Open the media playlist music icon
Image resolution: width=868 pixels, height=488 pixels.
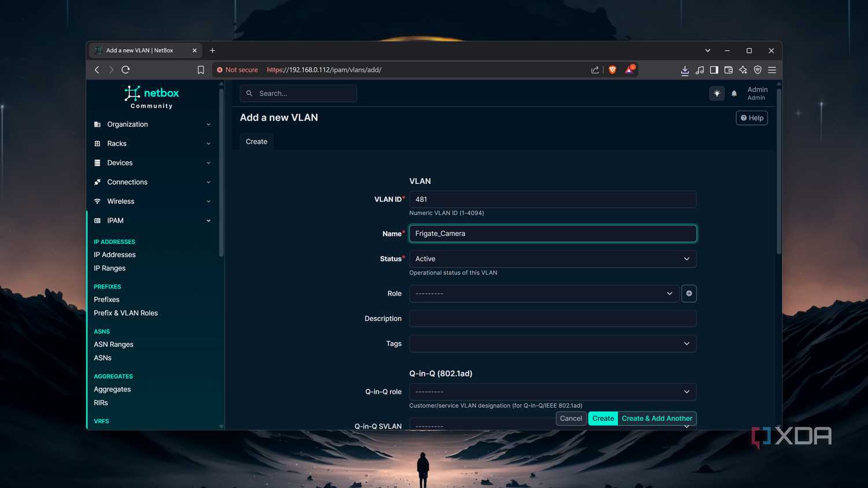click(x=700, y=70)
